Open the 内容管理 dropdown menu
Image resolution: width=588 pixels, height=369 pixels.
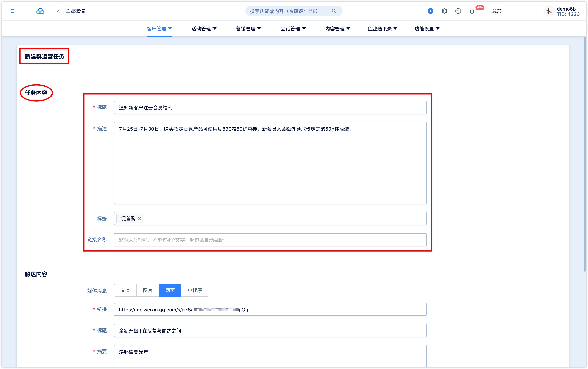point(338,29)
